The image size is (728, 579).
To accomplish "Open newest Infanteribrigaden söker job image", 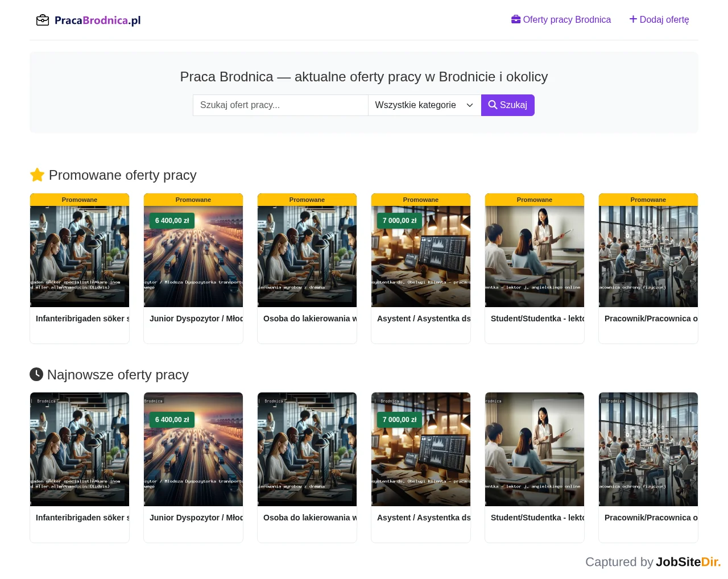I will [80, 449].
